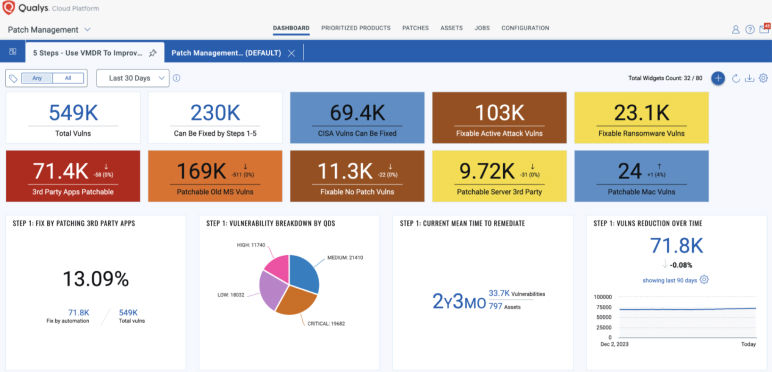This screenshot has width=772, height=372.
Task: Switch to Patch Management (DEFAULT) dashboard tab
Action: coord(226,53)
